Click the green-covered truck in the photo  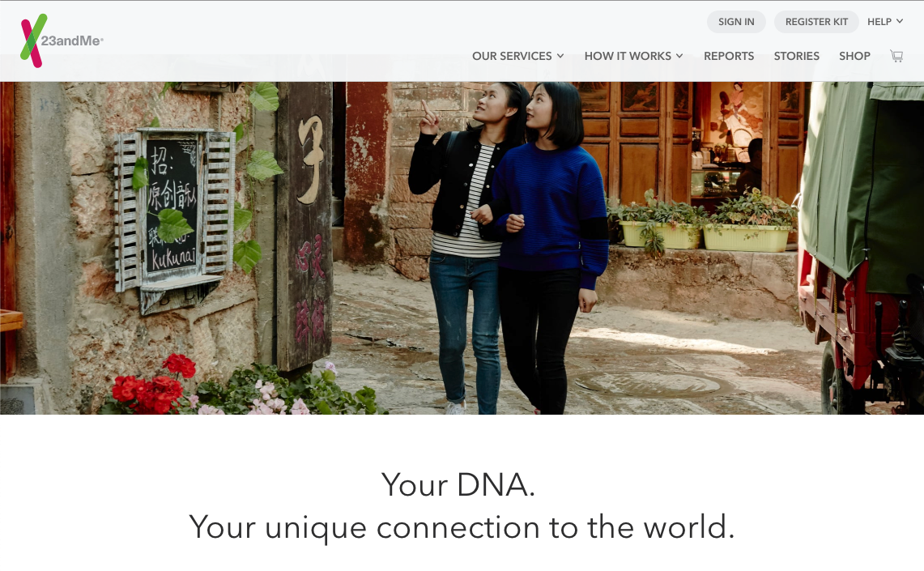click(861, 248)
